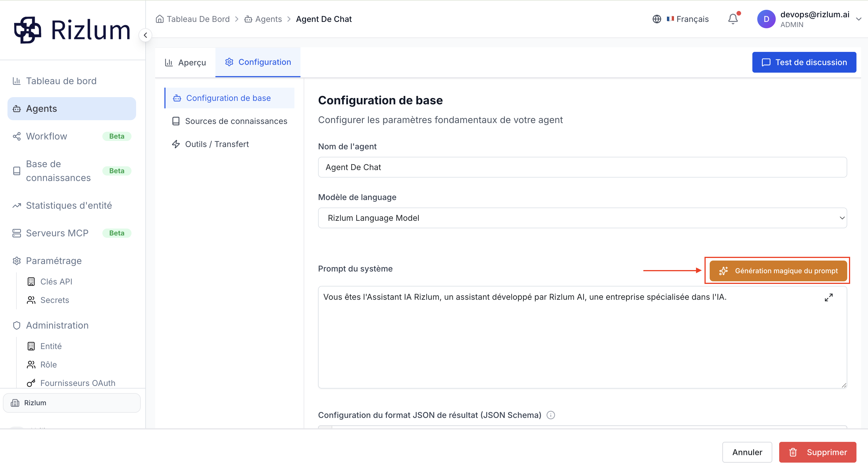Click the user avatar D
The width and height of the screenshot is (868, 475).
click(766, 19)
